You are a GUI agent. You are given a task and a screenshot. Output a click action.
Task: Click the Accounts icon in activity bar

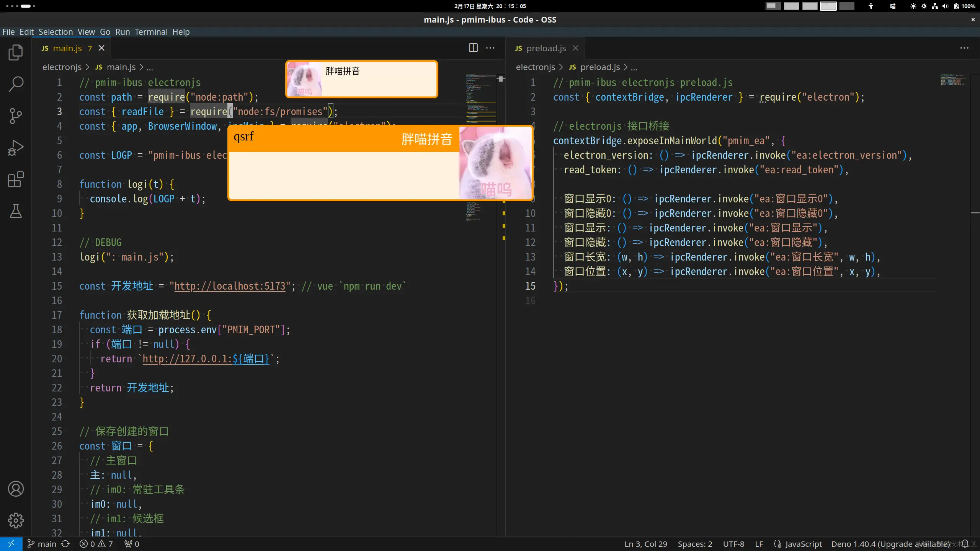[x=16, y=489]
